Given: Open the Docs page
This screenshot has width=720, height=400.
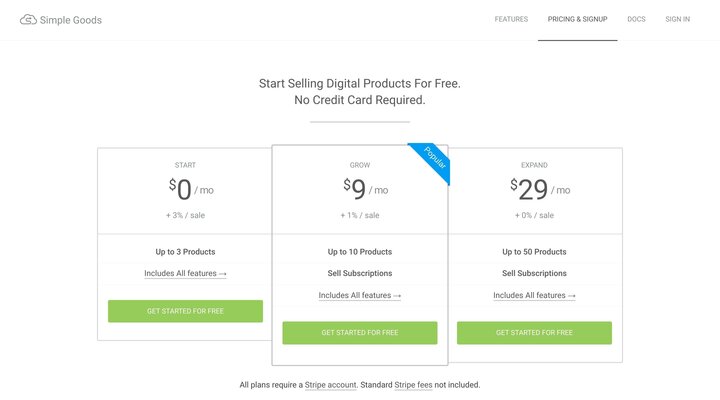Looking at the screenshot, I should 636,20.
